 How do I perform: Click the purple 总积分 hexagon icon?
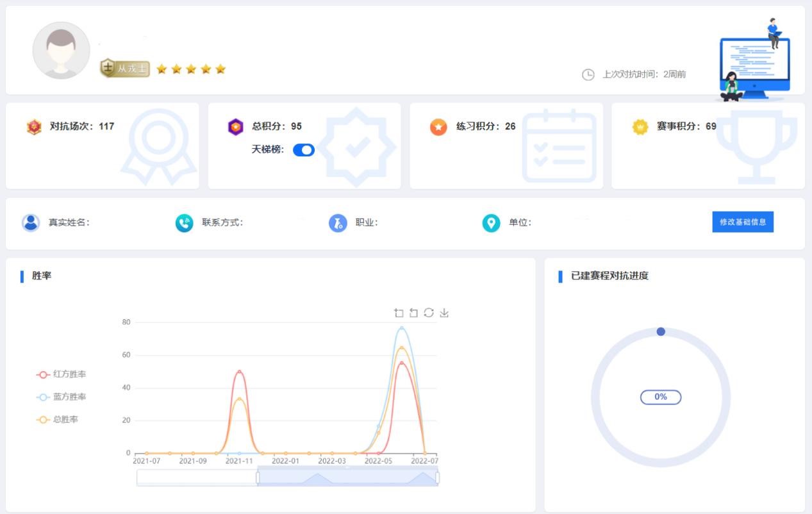[x=236, y=127]
